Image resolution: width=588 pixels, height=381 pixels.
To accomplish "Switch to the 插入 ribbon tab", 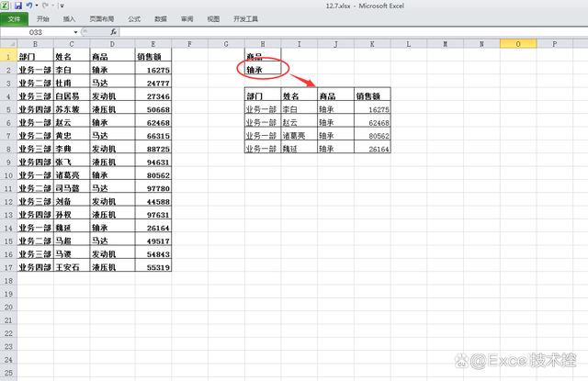I will [70, 18].
